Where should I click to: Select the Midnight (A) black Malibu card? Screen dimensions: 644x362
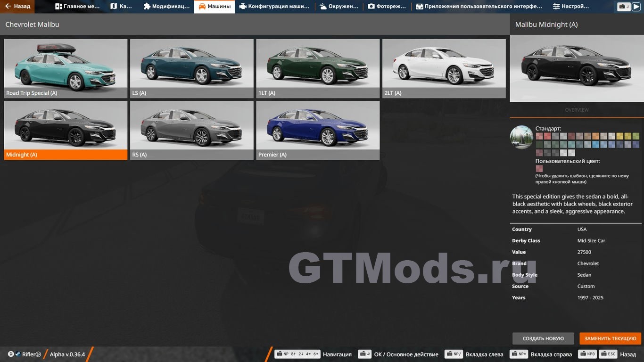pos(66,130)
